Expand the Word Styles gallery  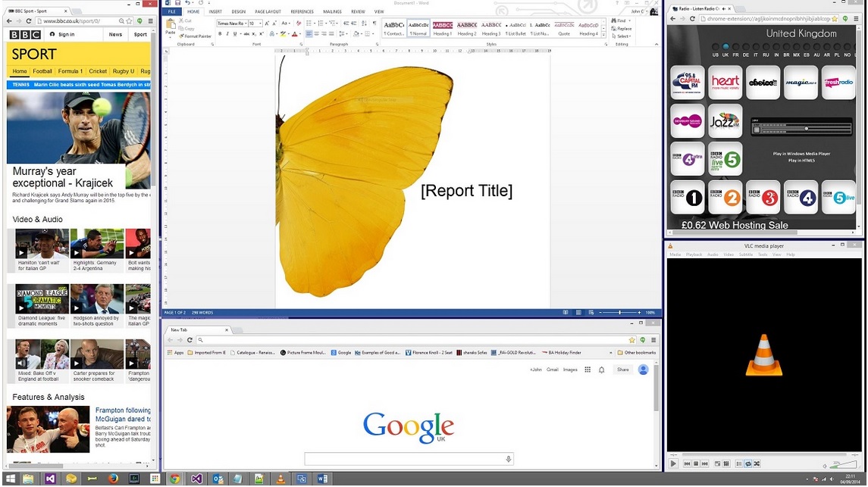(x=604, y=34)
